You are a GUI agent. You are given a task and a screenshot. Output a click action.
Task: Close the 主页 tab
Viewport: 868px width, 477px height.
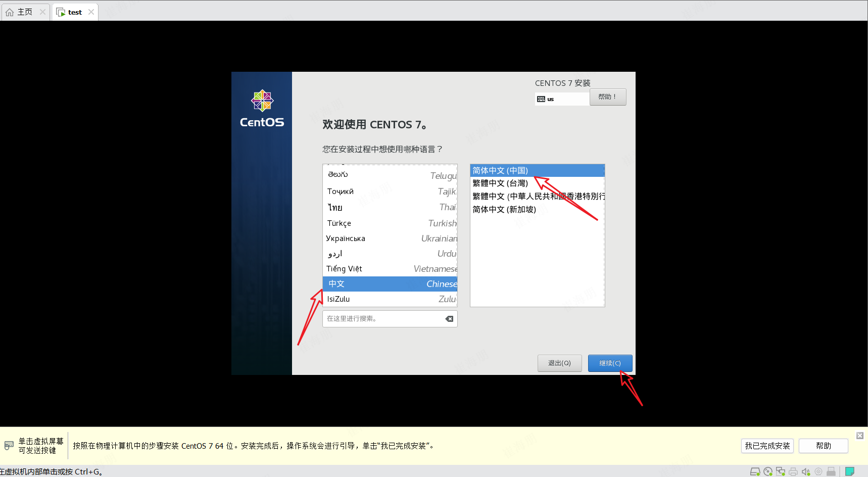[x=42, y=12]
